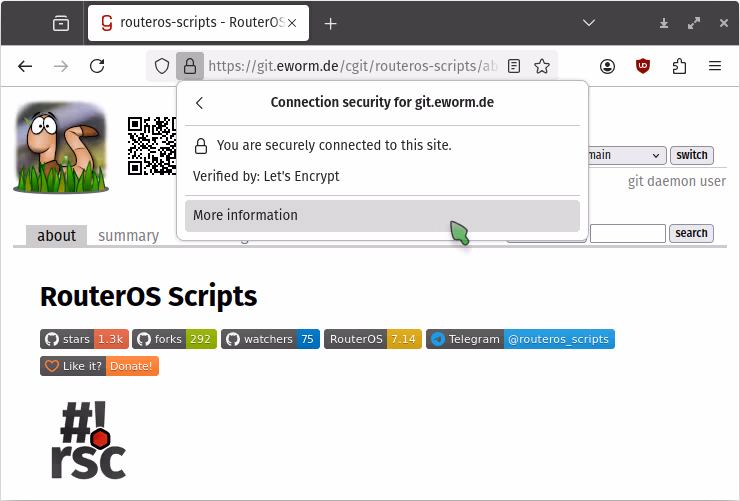Select More information in security panel

[x=381, y=215]
